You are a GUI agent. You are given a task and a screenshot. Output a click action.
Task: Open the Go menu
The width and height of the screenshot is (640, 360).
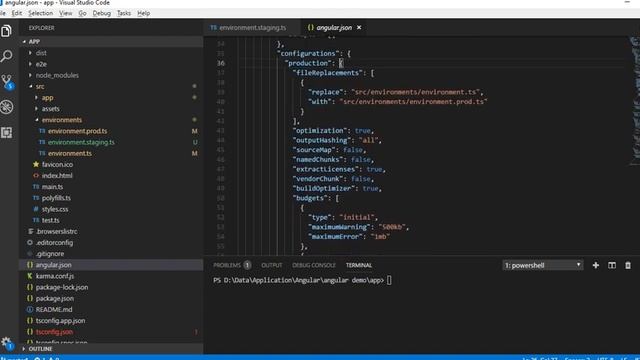82,13
